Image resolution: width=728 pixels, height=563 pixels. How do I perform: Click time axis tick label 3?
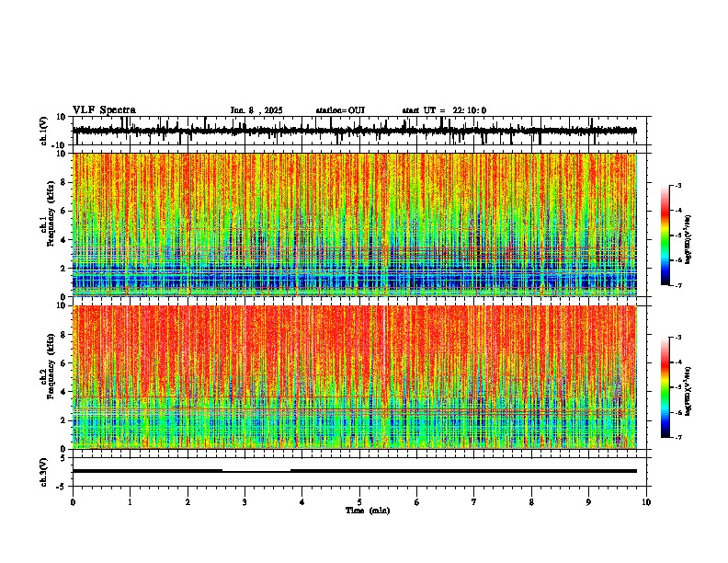click(245, 501)
